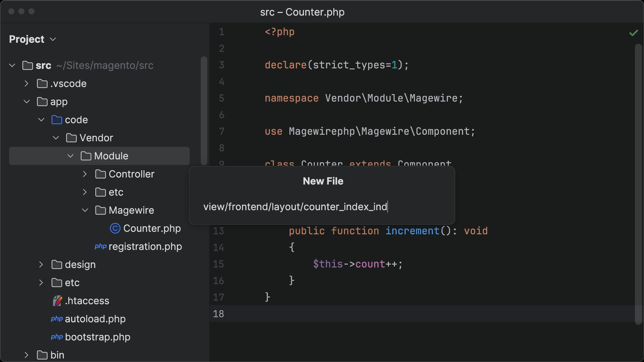Select the Module folder row
The width and height of the screenshot is (644, 362).
pos(99,156)
